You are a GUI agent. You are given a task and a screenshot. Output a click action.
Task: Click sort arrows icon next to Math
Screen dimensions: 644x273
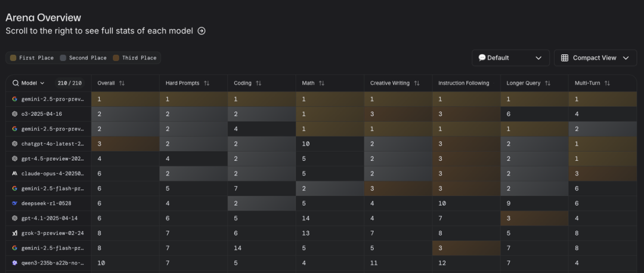tap(321, 83)
